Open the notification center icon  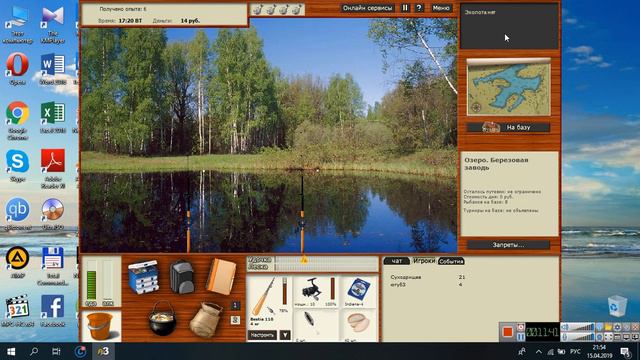625,352
